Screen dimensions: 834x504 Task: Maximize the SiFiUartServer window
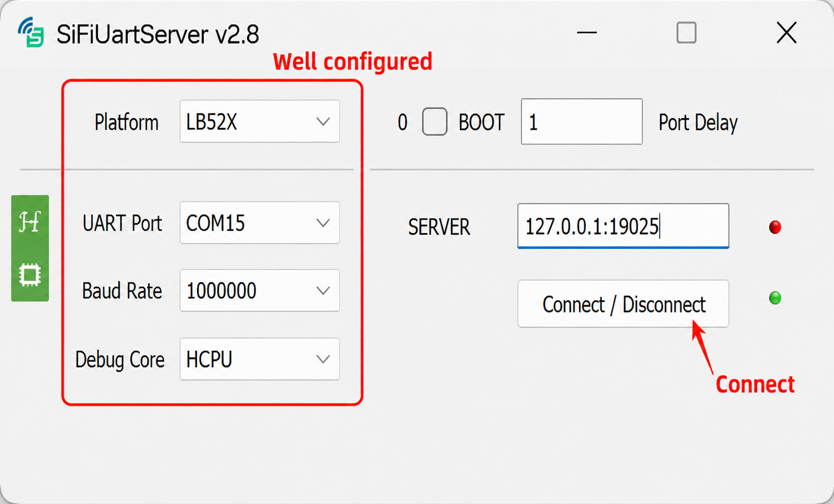[686, 33]
